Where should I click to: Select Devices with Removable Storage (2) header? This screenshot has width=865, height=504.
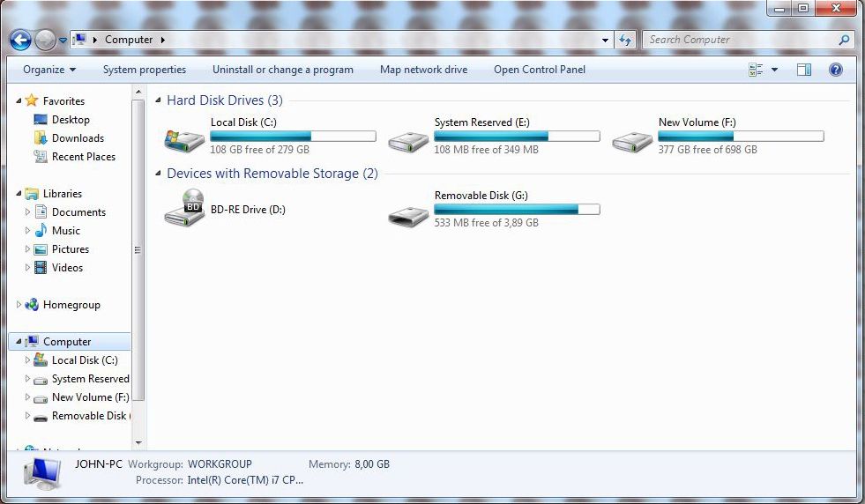[272, 174]
